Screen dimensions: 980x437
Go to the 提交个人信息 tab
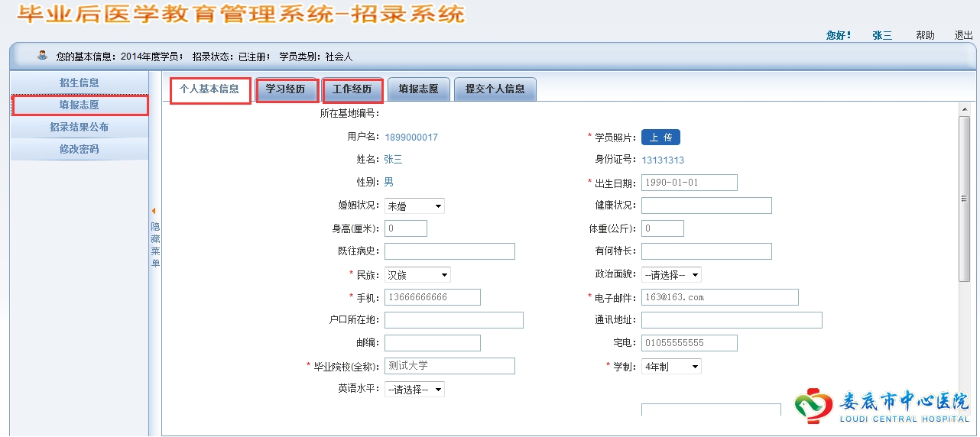pyautogui.click(x=495, y=89)
